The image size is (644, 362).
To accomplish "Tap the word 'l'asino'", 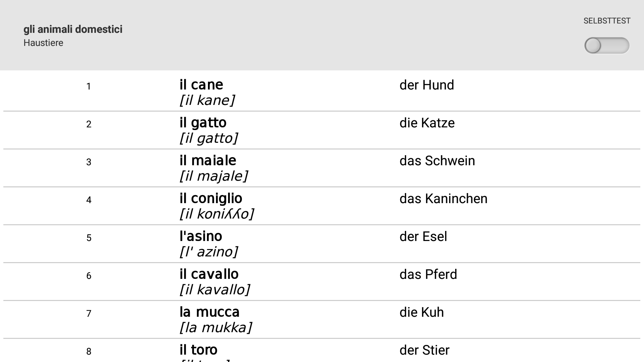I will (201, 236).
